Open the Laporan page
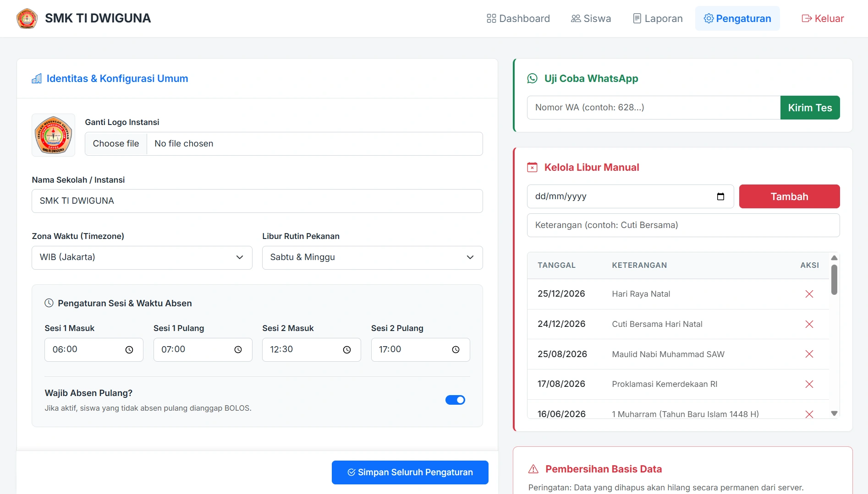 (x=658, y=18)
